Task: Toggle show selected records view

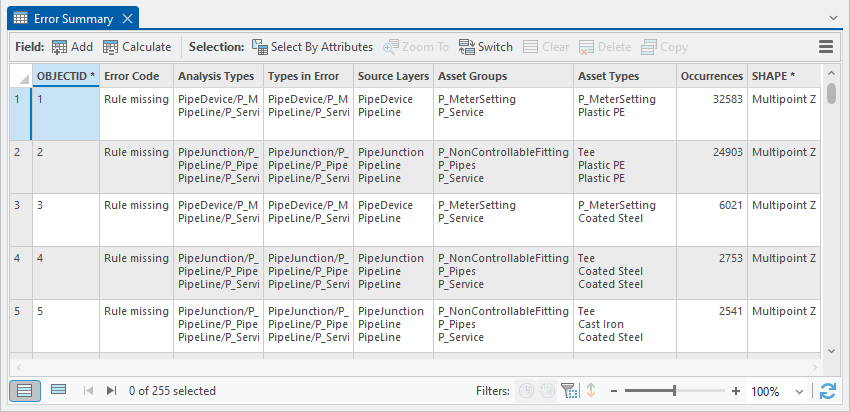Action: point(58,390)
